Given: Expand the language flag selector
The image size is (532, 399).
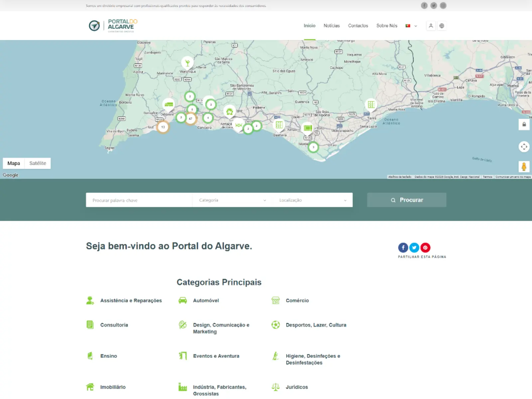Looking at the screenshot, I should 416,26.
